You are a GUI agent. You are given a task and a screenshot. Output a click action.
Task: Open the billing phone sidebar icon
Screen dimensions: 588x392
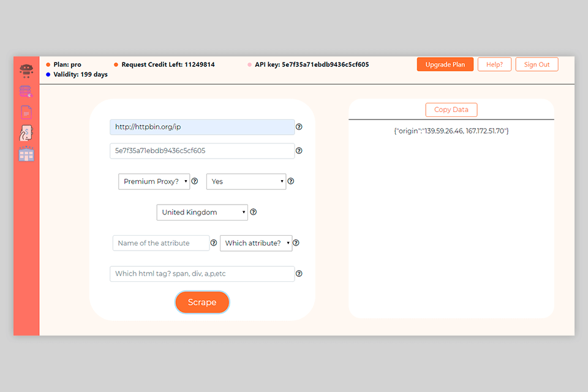coord(26,133)
